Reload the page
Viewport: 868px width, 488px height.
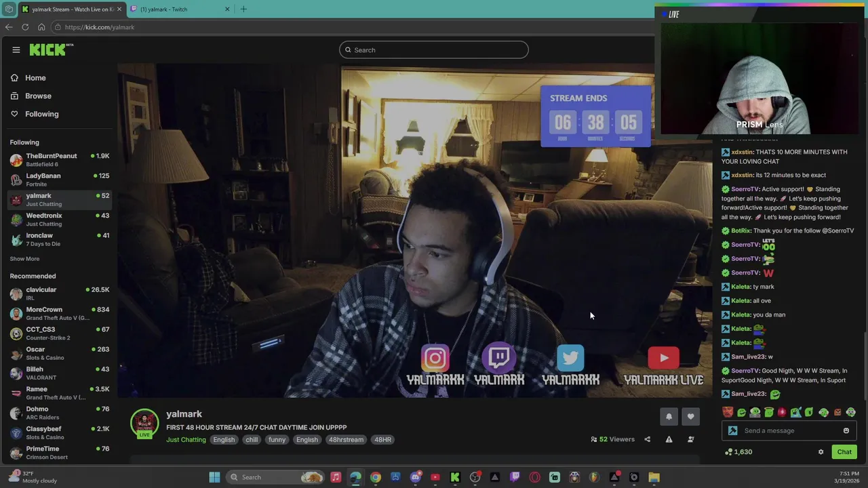(x=25, y=27)
